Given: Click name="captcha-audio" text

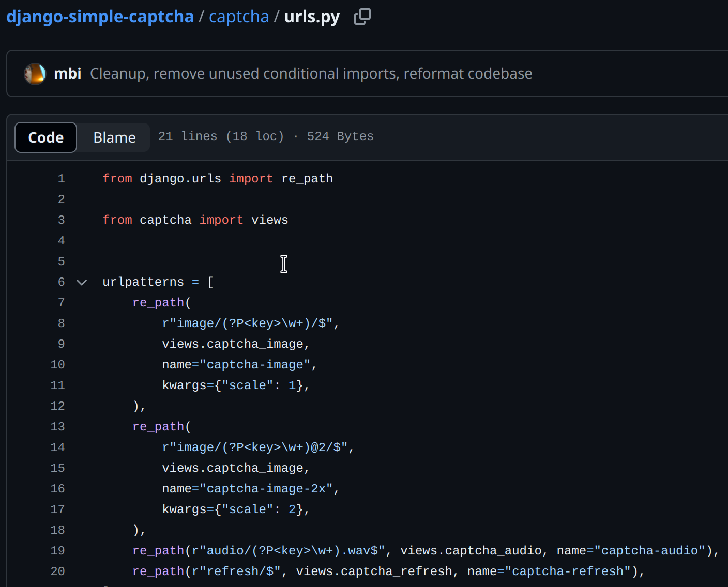Looking at the screenshot, I should coord(631,551).
